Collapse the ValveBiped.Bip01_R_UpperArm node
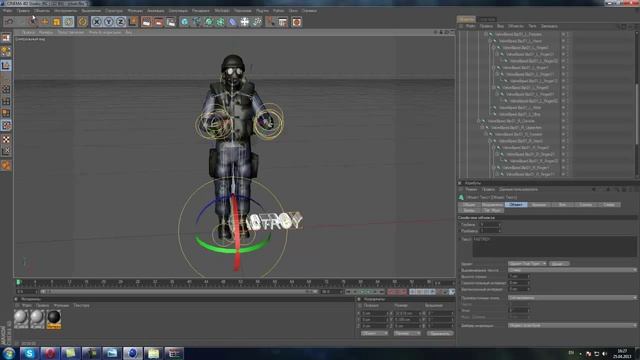Image resolution: width=640 pixels, height=360 pixels. pos(482,127)
